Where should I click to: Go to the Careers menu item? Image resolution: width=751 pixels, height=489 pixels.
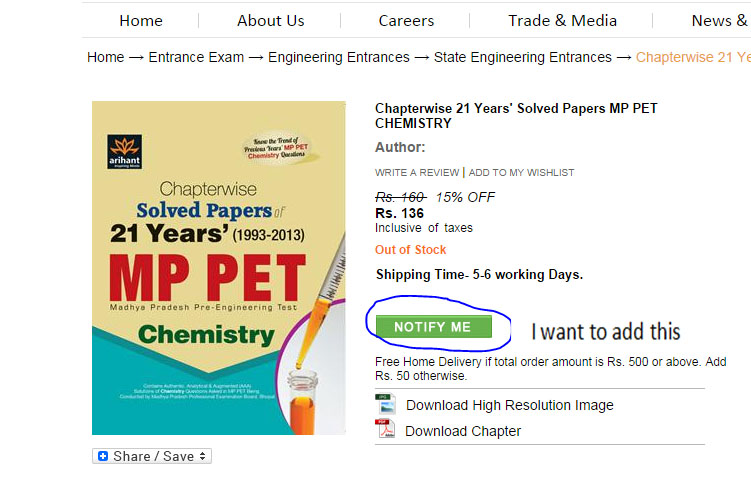click(x=406, y=21)
